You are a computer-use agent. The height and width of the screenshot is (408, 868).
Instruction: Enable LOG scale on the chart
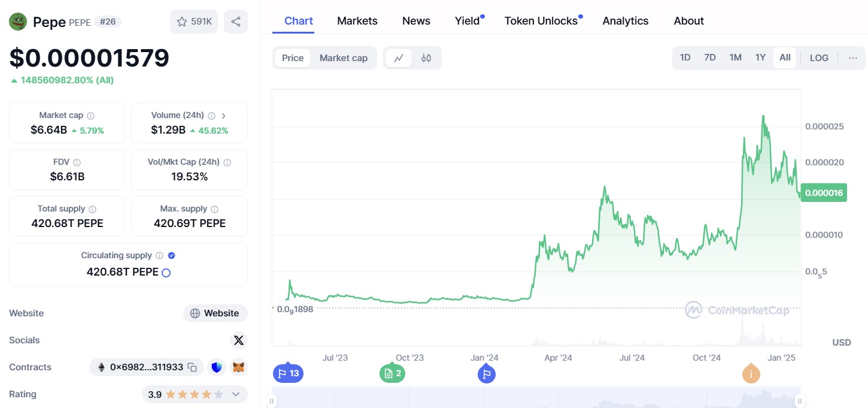coord(819,58)
